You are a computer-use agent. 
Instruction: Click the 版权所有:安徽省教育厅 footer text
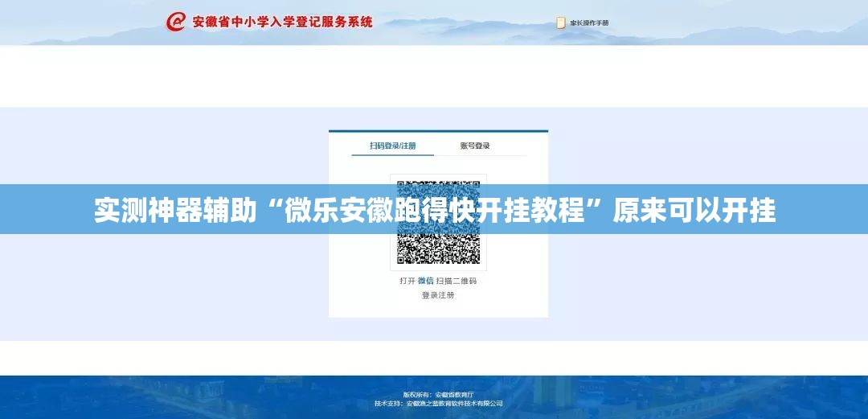(x=439, y=395)
